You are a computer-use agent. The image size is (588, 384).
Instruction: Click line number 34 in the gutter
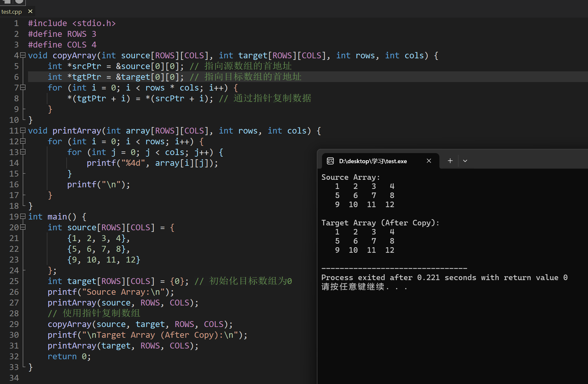tap(14, 378)
